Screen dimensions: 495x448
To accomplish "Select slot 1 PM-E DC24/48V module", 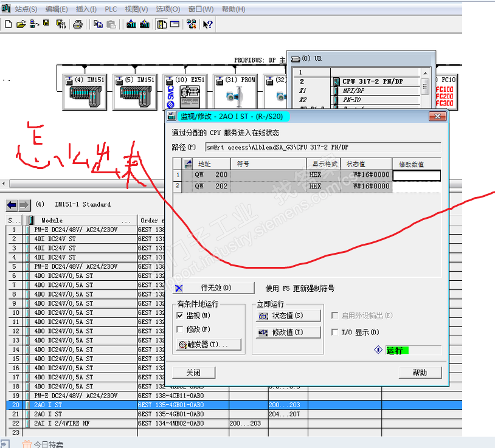I will [x=85, y=230].
